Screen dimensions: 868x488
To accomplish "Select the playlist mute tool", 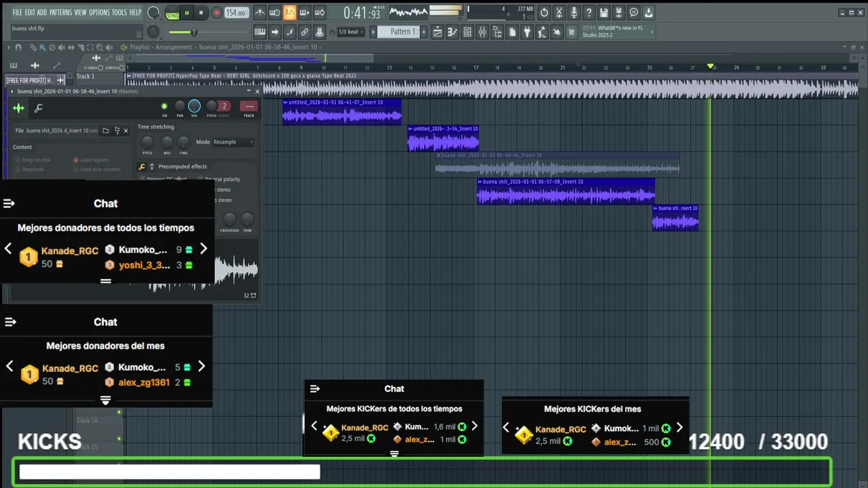I will pyautogui.click(x=62, y=47).
